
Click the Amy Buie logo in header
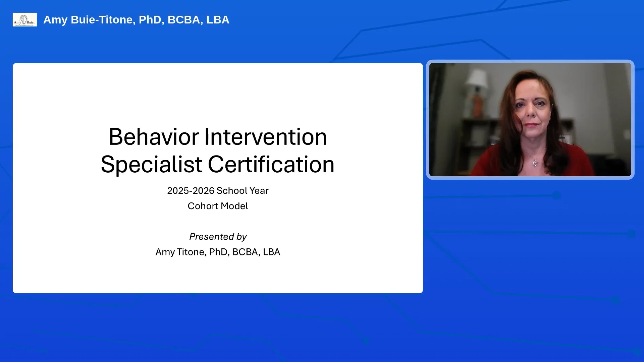24,20
